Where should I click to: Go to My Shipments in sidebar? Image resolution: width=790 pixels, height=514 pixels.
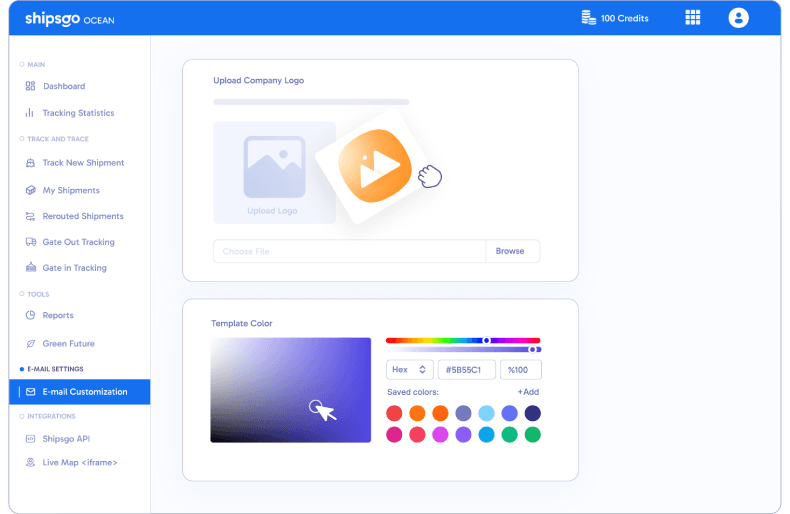70,190
